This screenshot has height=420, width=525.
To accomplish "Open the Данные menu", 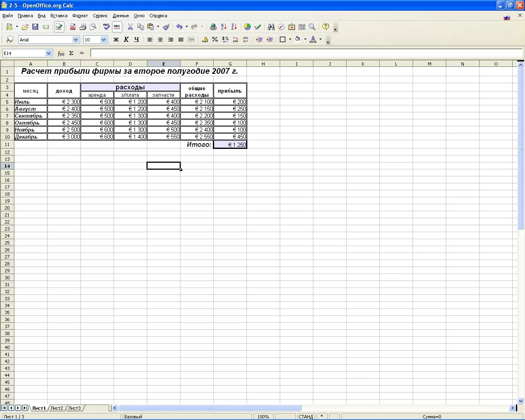I will [x=121, y=16].
